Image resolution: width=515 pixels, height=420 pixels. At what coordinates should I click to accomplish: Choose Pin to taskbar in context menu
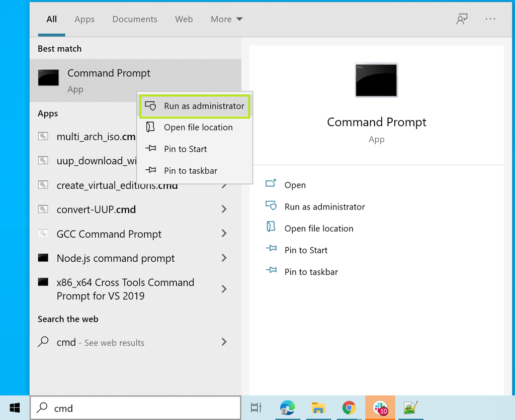point(195,171)
